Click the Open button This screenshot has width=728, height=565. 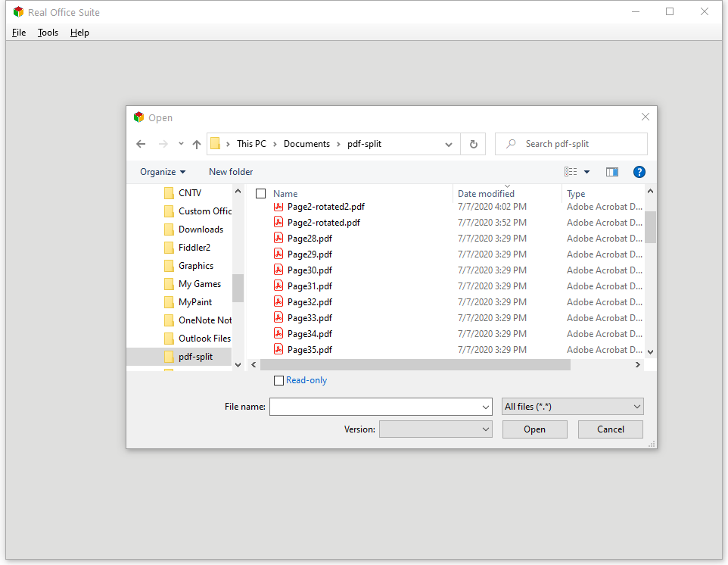pyautogui.click(x=535, y=429)
